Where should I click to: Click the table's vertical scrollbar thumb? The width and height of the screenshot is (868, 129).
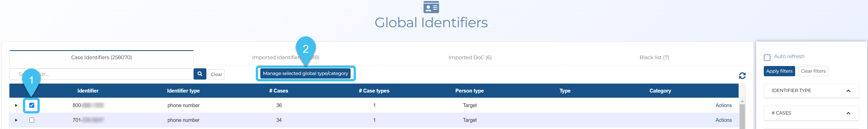[x=742, y=116]
